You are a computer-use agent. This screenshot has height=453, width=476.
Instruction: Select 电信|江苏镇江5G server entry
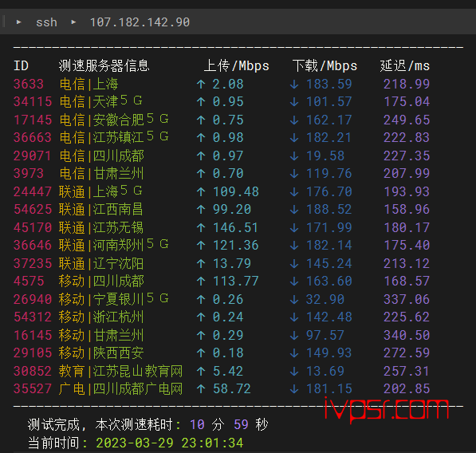click(x=114, y=137)
